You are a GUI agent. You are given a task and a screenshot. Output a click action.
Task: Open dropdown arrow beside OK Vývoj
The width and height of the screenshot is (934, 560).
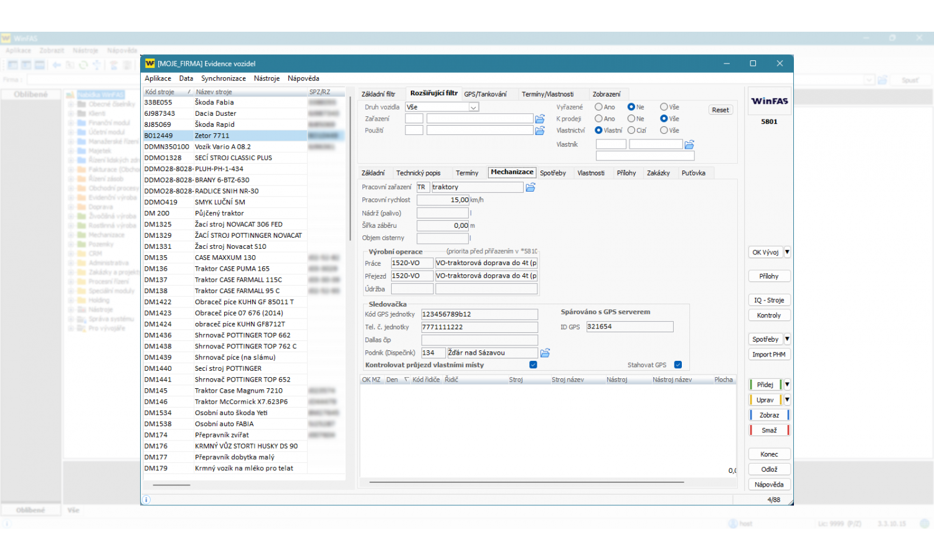pos(787,253)
